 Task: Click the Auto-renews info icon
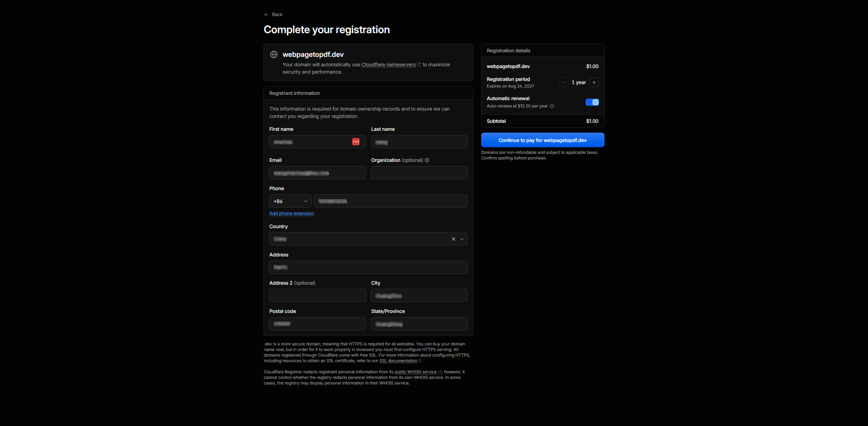(x=552, y=106)
